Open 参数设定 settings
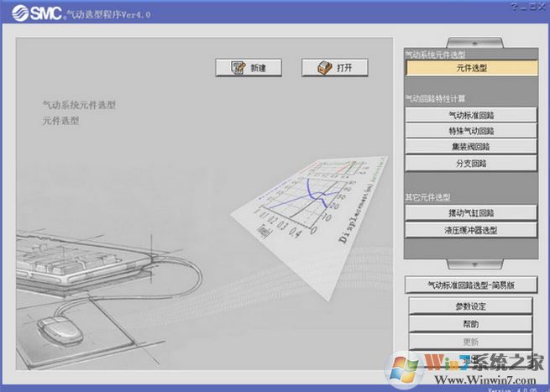This screenshot has height=392, width=550. (470, 306)
